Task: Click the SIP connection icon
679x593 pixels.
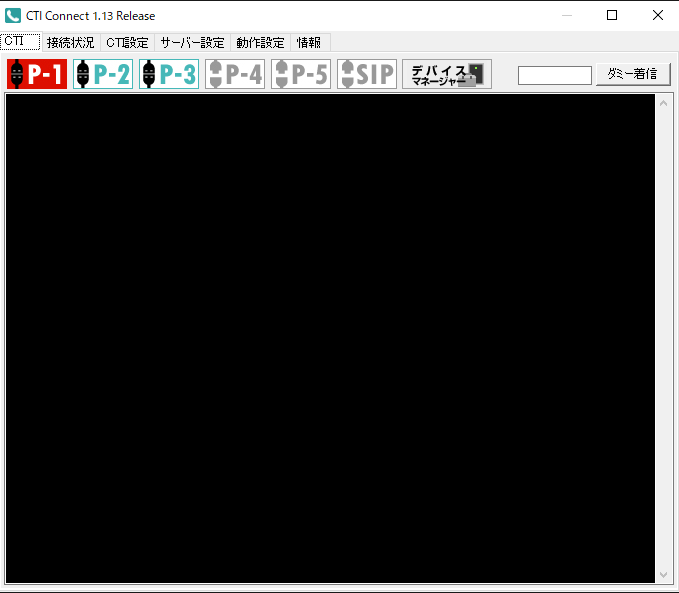Action: (x=367, y=74)
